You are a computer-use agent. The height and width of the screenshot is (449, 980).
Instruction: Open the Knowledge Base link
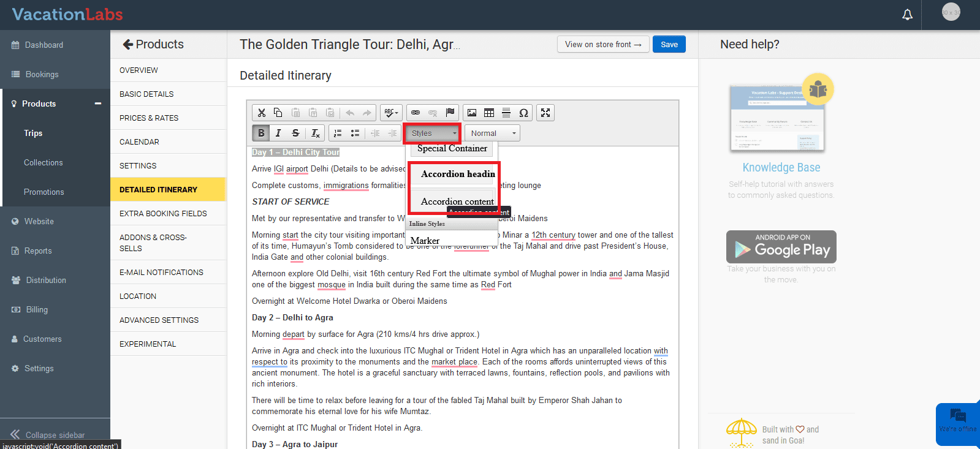[x=781, y=168]
